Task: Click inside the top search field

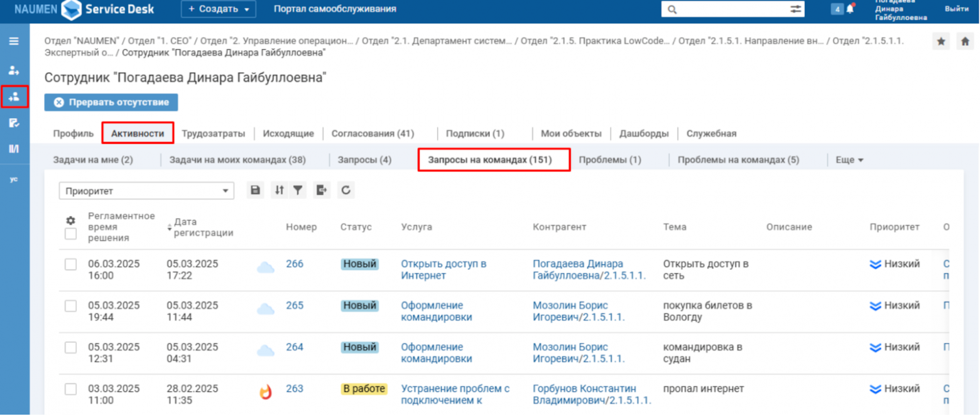Action: tap(734, 9)
